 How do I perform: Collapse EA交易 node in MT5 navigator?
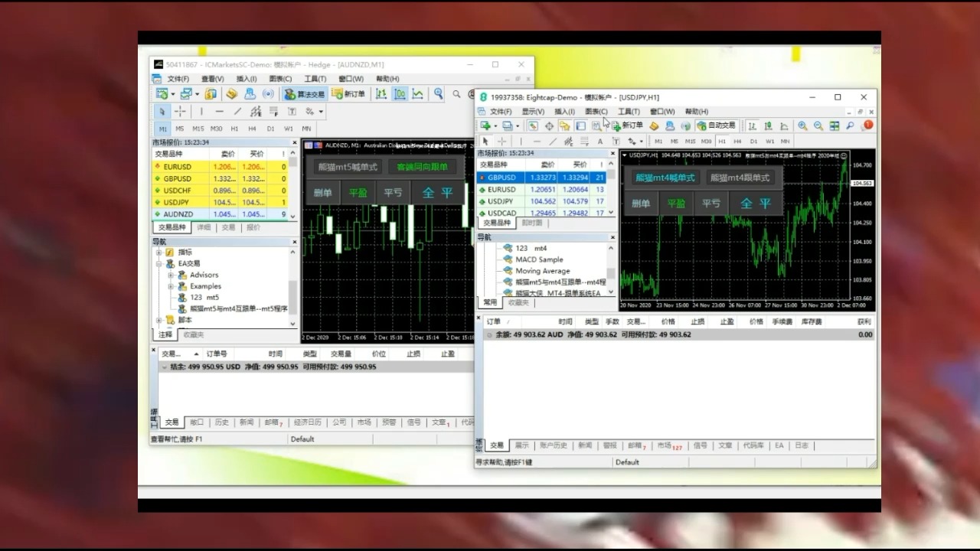[x=159, y=263]
